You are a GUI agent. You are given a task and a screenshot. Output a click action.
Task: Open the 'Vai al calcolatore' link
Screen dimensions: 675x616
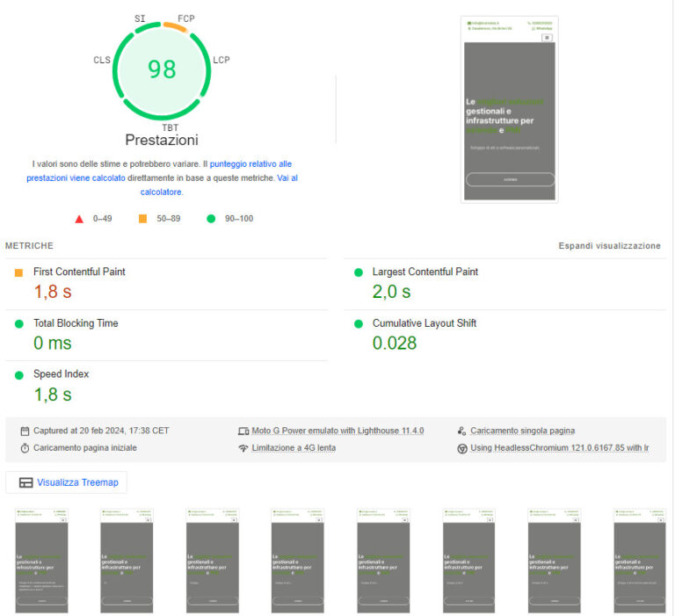click(219, 185)
